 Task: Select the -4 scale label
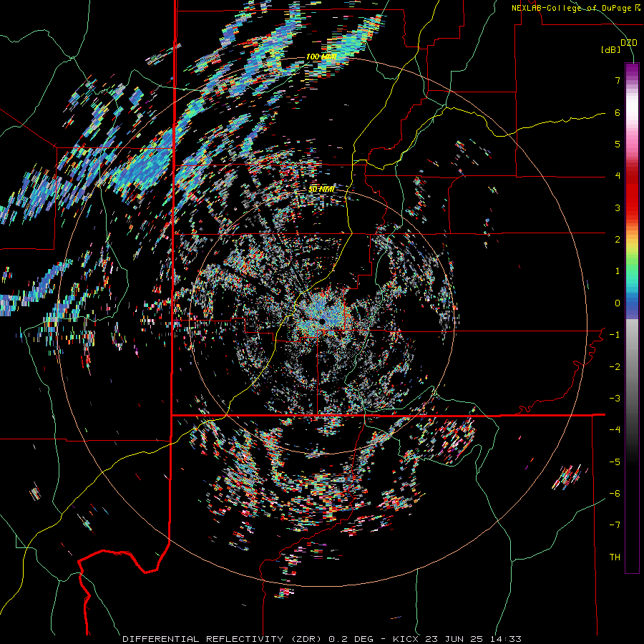pyautogui.click(x=615, y=430)
